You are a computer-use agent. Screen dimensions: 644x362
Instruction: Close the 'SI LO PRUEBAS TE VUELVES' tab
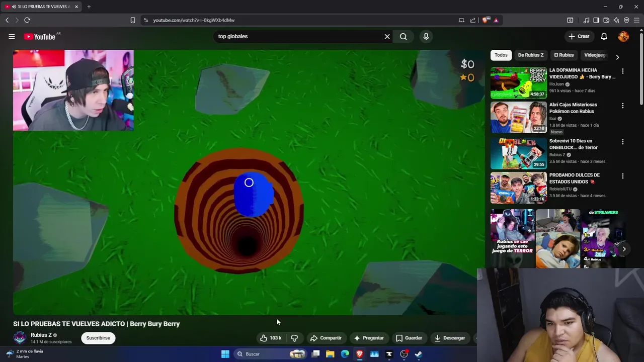[76, 7]
